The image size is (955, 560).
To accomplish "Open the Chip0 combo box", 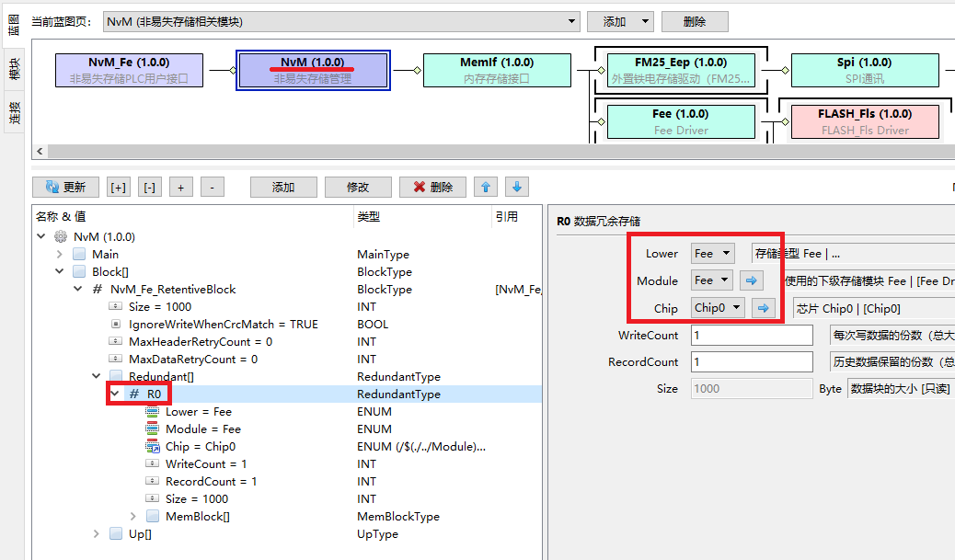I will coord(718,308).
